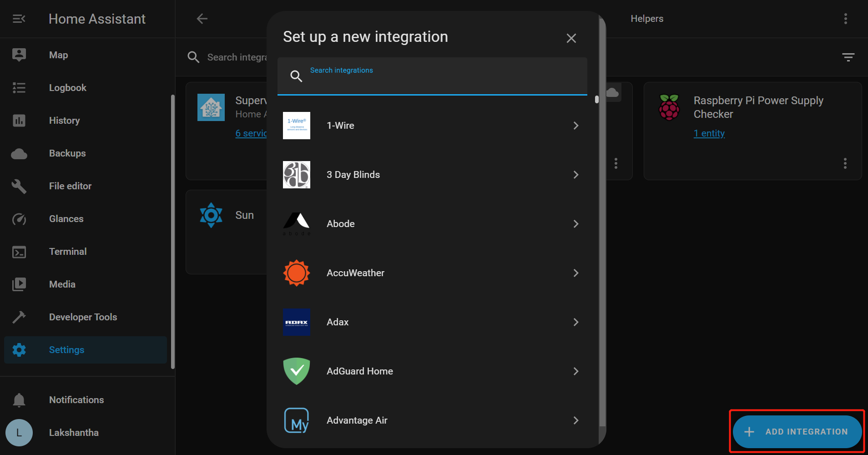Click the Raspberry Pi logo icon
This screenshot has width=868, height=455.
click(669, 107)
